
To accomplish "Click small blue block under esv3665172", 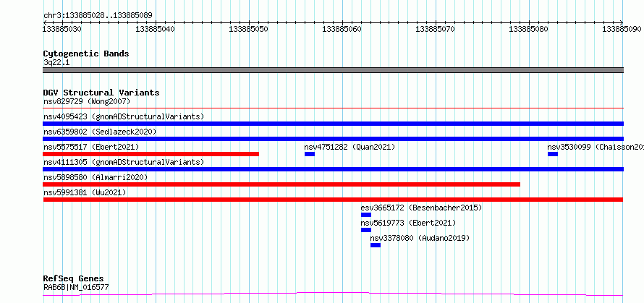I will (x=366, y=215).
